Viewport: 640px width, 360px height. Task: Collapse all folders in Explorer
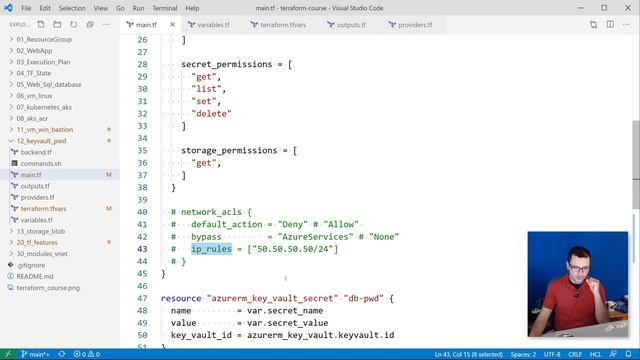(90, 24)
